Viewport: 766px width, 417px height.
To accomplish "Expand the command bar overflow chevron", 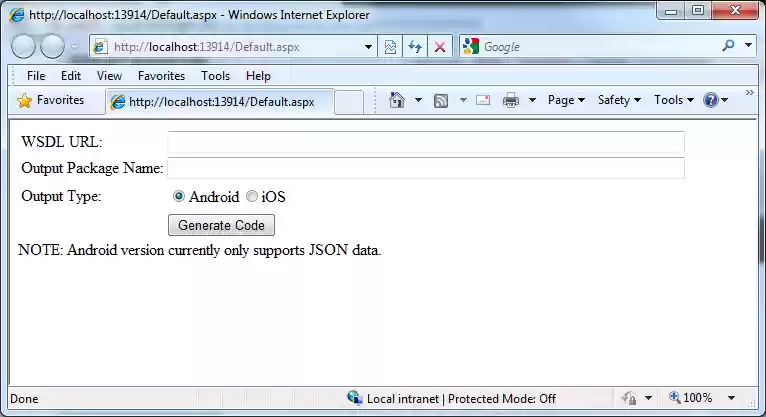I will point(750,92).
